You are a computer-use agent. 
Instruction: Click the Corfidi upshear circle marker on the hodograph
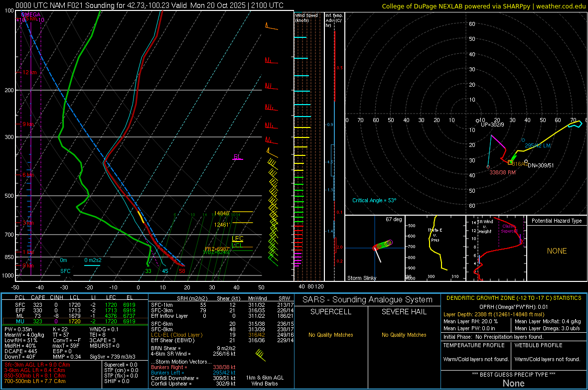477,121
